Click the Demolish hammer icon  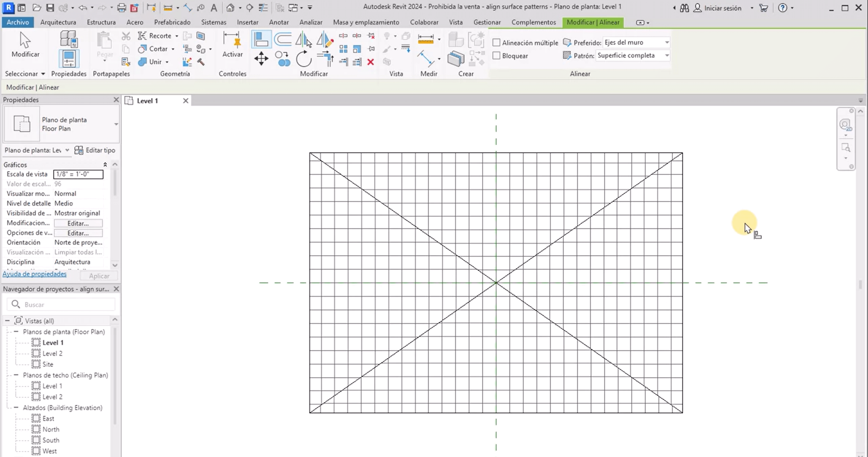click(x=201, y=62)
